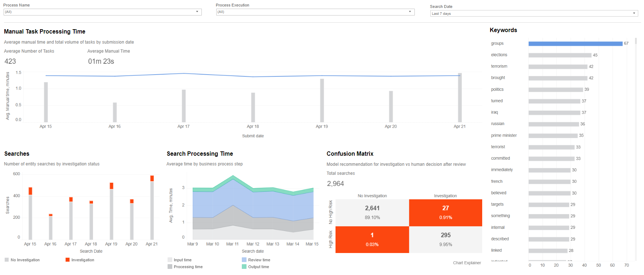644x275 pixels.
Task: Select the Processing time legend entry
Action: pos(185,267)
